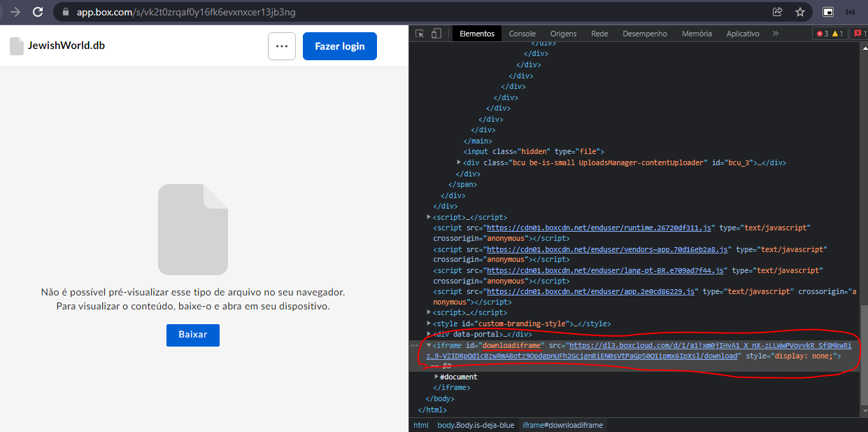Viewport: 868px width, 432px height.
Task: Reload the page with the refresh icon
Action: [38, 12]
